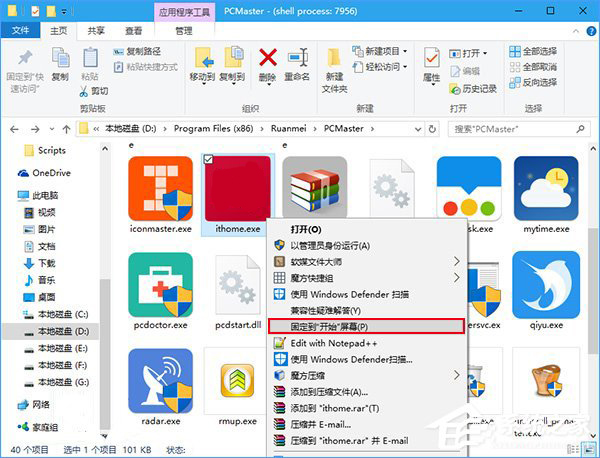Viewport: 600px width, 458px height.
Task: Click the address bar Refresh button
Action: [432, 129]
